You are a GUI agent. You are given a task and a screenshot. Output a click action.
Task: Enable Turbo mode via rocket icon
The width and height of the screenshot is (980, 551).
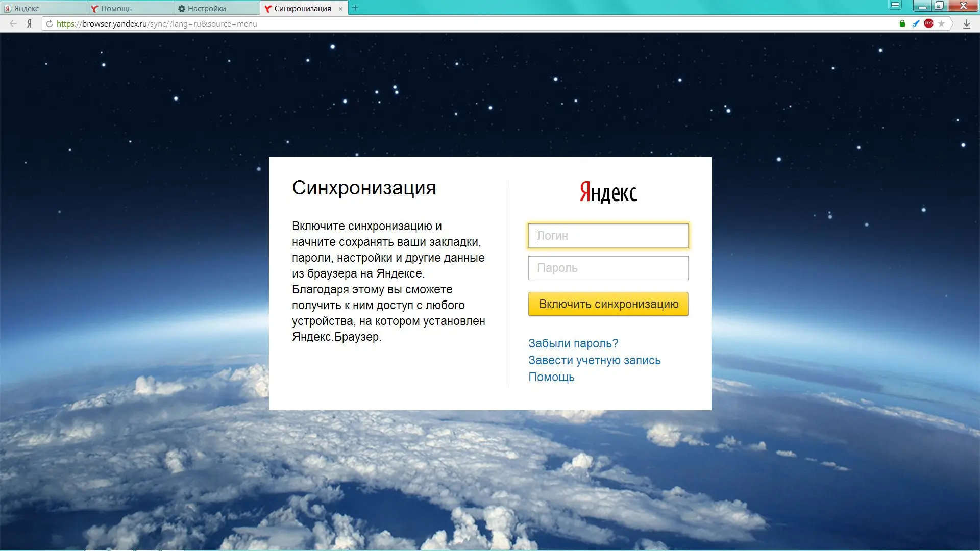click(x=915, y=23)
